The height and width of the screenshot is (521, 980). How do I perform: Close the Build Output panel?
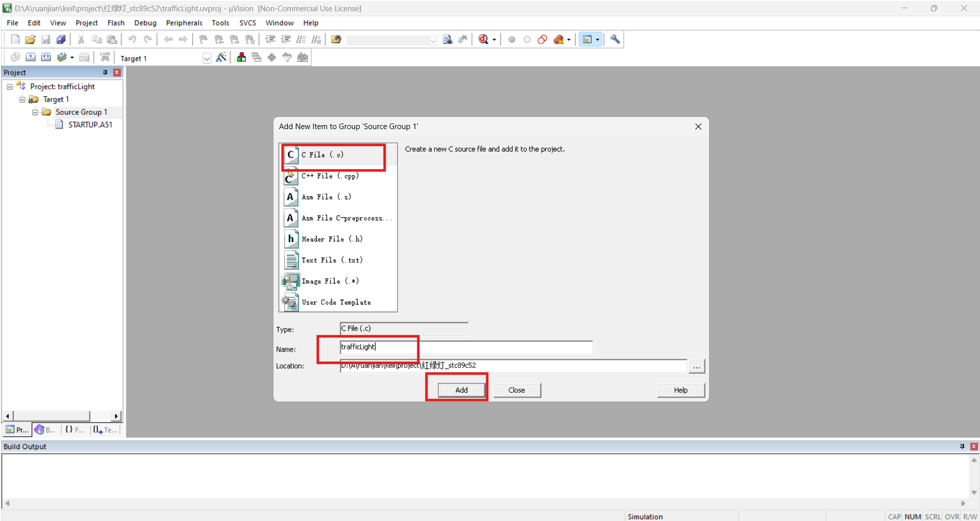pyautogui.click(x=974, y=446)
